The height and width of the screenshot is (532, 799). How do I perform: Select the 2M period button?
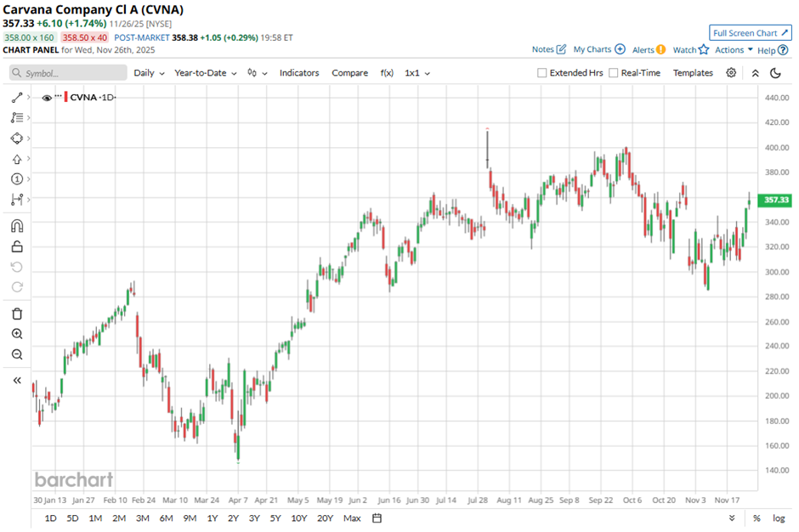pos(119,518)
